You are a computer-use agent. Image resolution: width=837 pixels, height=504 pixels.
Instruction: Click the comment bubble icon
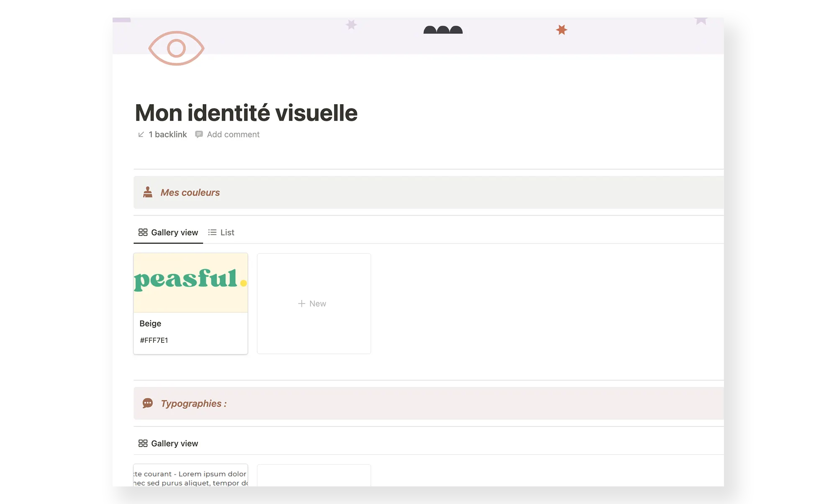click(199, 134)
